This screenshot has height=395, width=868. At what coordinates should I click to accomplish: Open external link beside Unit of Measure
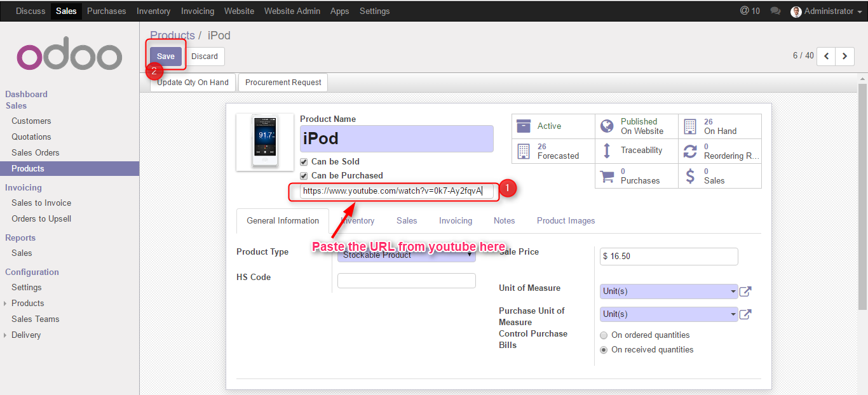click(746, 291)
